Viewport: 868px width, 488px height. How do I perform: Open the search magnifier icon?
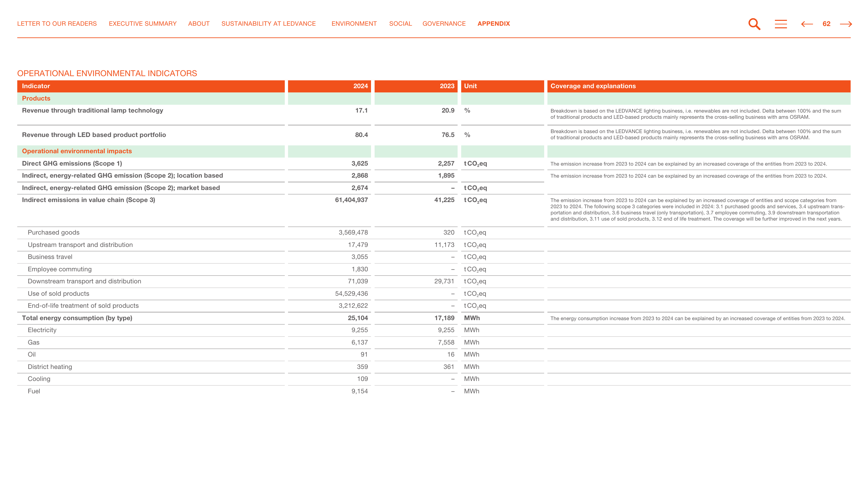pos(754,24)
